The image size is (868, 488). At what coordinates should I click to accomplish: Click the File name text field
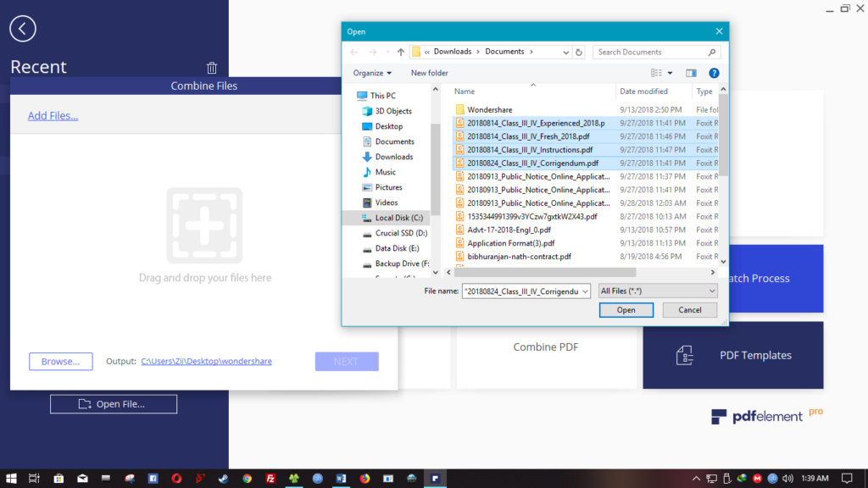click(521, 291)
